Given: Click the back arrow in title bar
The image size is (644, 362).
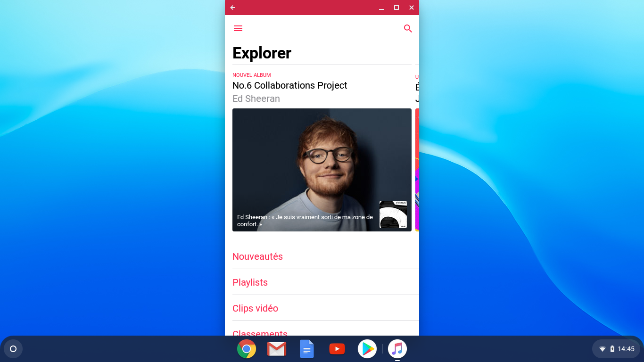Looking at the screenshot, I should 232,8.
